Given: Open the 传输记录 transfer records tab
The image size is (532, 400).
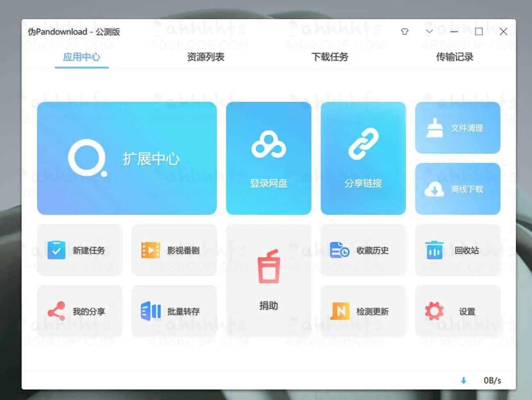Looking at the screenshot, I should tap(454, 57).
